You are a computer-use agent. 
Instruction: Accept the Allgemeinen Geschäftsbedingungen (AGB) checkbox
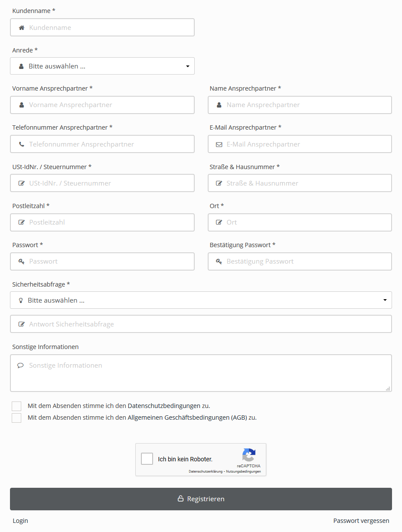16,418
